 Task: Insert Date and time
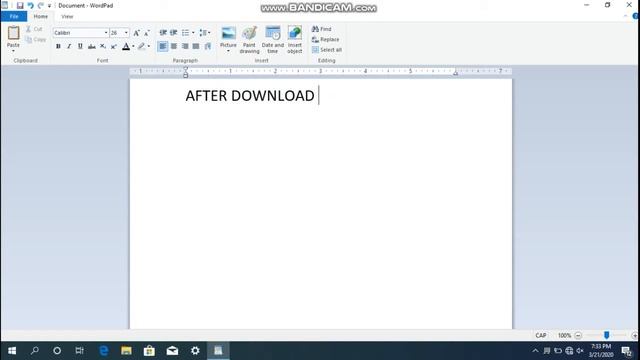(x=273, y=40)
